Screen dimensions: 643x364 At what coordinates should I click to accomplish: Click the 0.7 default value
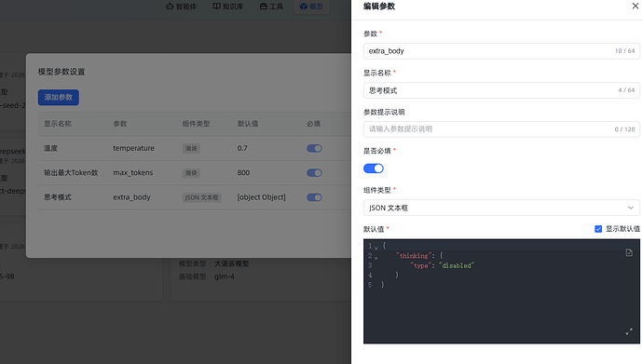pos(242,148)
